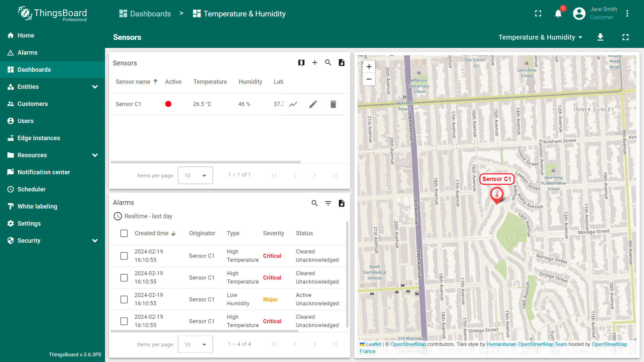Viewport: 644px width, 362px height.
Task: Click the notification bell icon
Action: point(558,14)
